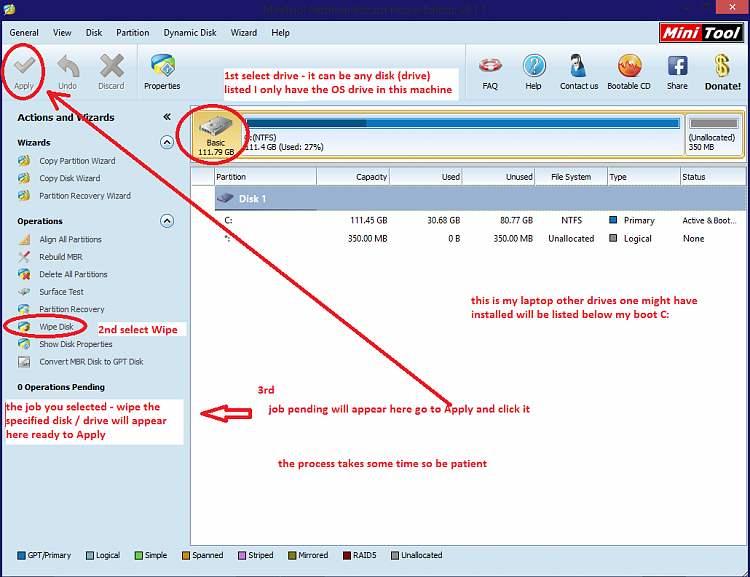Open the Partition menu
Screen dimensions: 750x577
coord(132,33)
